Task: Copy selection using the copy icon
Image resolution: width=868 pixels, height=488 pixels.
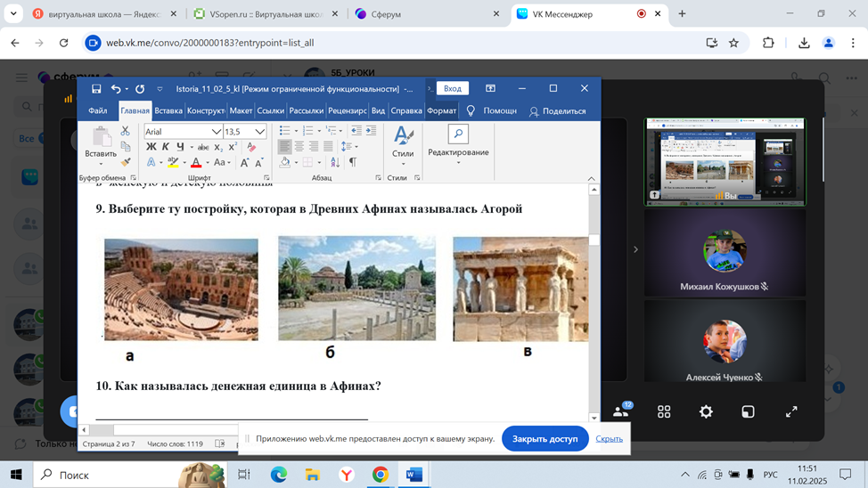Action: pos(126,147)
